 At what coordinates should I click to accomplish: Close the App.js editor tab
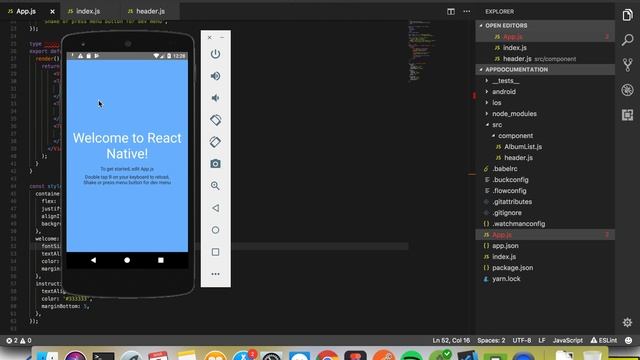click(52, 11)
